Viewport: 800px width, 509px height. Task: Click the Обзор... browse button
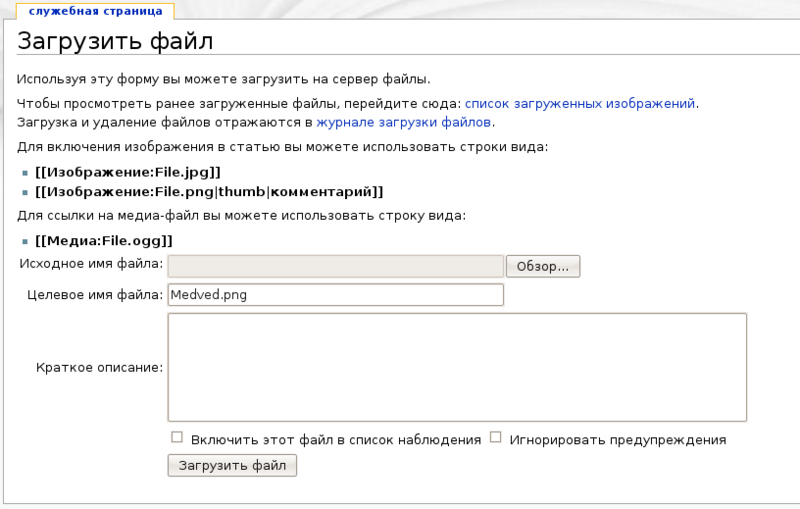(x=543, y=266)
